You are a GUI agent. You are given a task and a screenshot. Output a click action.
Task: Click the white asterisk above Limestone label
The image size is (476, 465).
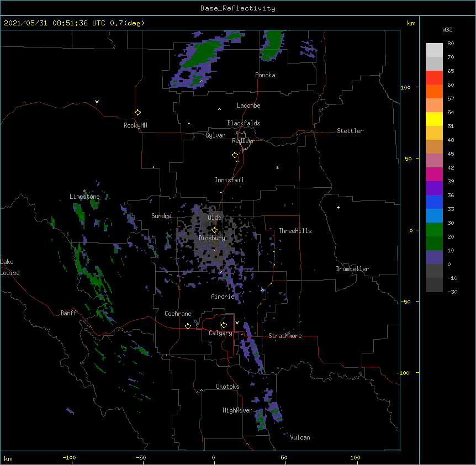pos(84,191)
